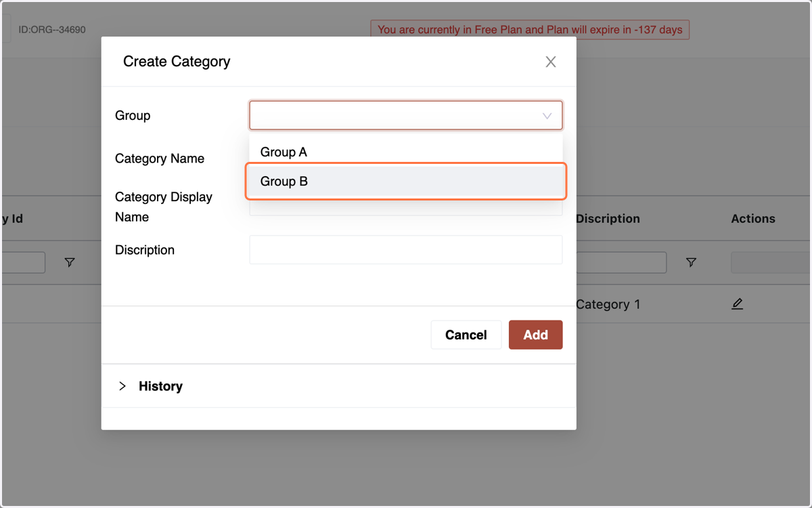
Task: Click the Add button
Action: click(535, 335)
